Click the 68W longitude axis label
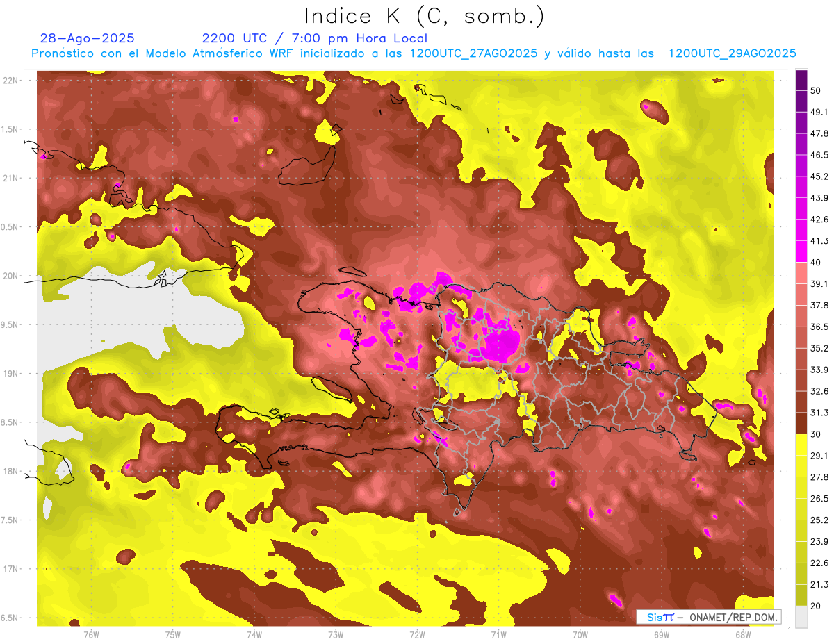834x644 pixels. (742, 634)
